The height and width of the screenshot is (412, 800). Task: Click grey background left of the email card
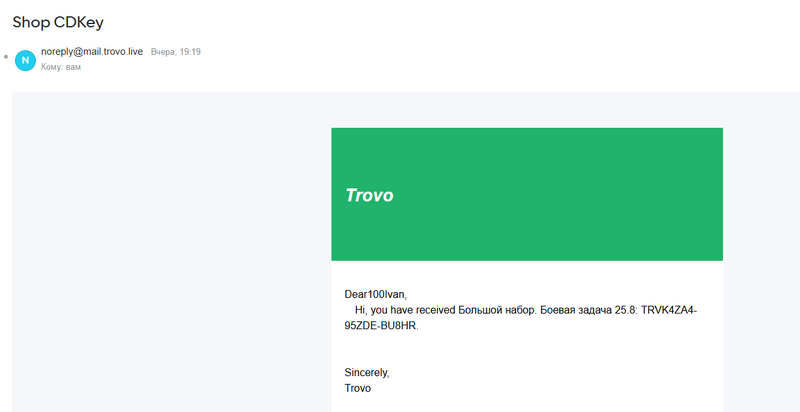[x=170, y=250]
